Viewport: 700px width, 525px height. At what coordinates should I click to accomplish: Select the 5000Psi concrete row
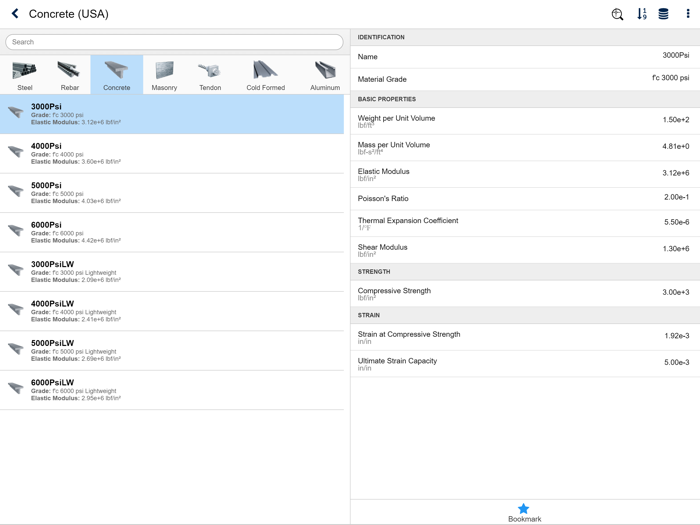click(172, 193)
